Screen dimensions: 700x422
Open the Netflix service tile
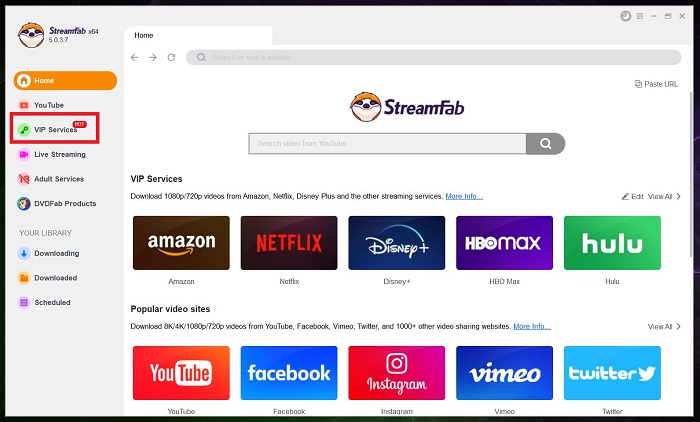coord(289,243)
